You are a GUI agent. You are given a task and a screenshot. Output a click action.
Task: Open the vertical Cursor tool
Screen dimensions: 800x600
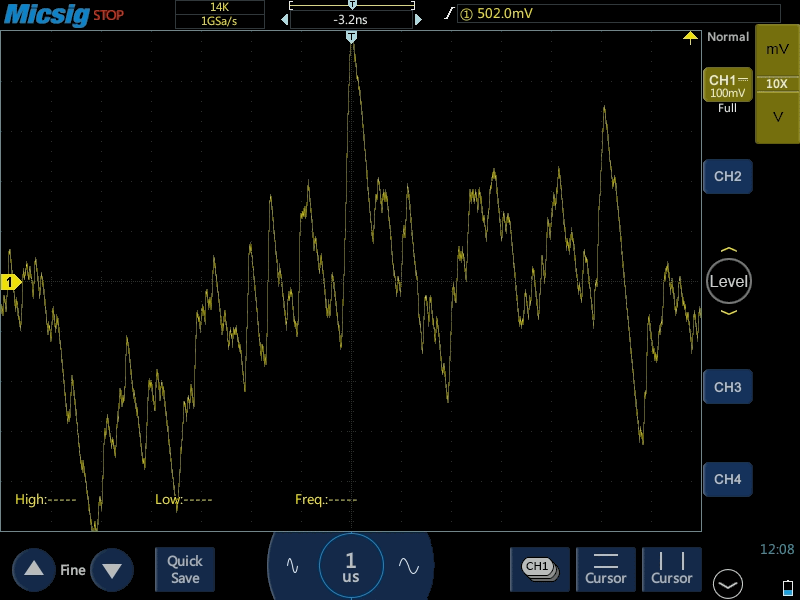point(671,568)
